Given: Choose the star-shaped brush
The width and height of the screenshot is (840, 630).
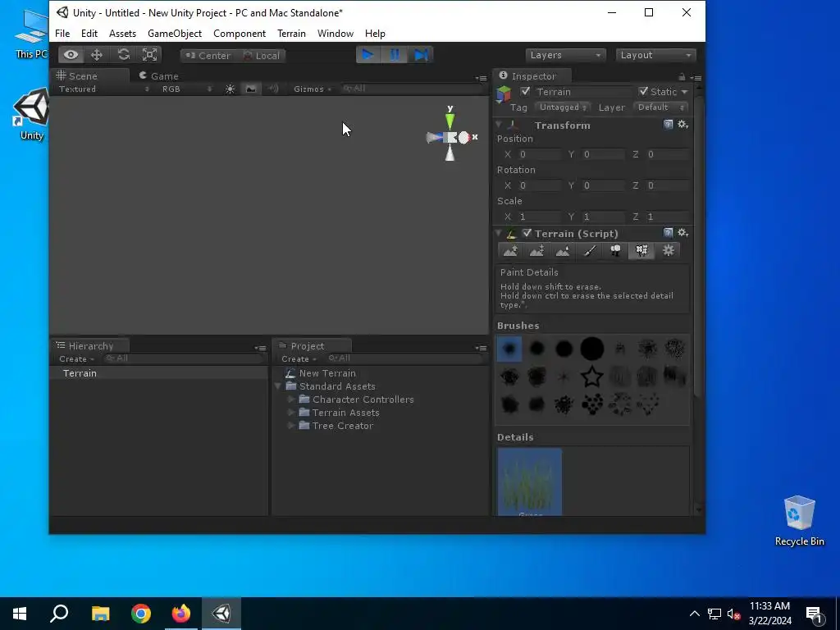Looking at the screenshot, I should (592, 377).
